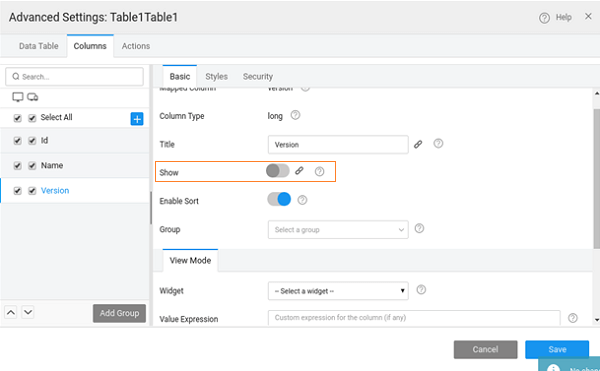Open the Styles tab
Image resolution: width=600 pixels, height=371 pixels.
pyautogui.click(x=217, y=76)
